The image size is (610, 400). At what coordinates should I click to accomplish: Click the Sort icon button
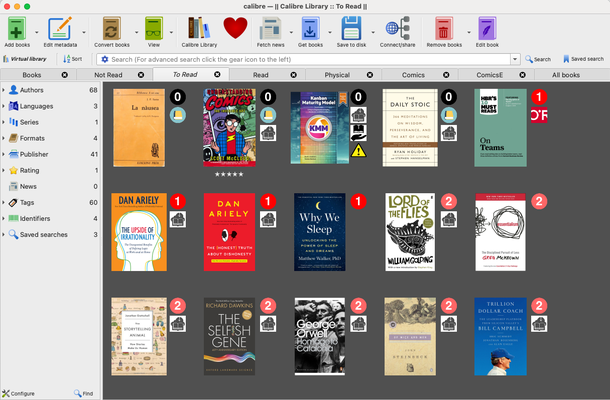click(73, 59)
